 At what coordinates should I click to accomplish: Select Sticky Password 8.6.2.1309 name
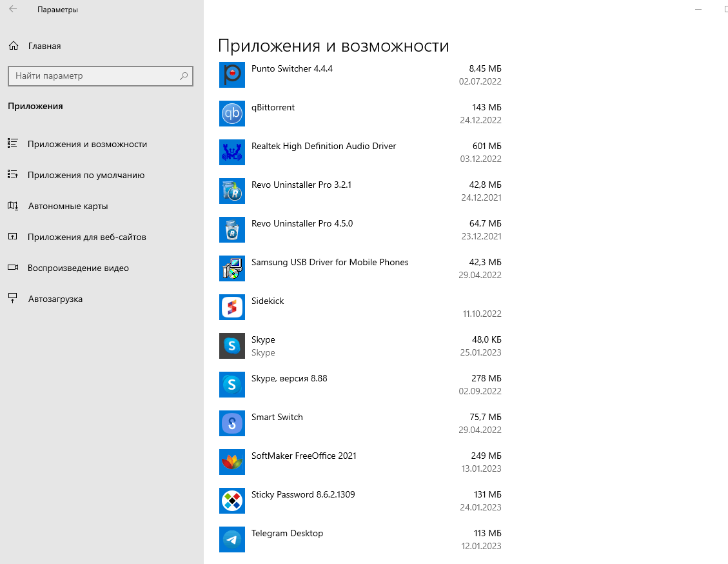tap(303, 495)
